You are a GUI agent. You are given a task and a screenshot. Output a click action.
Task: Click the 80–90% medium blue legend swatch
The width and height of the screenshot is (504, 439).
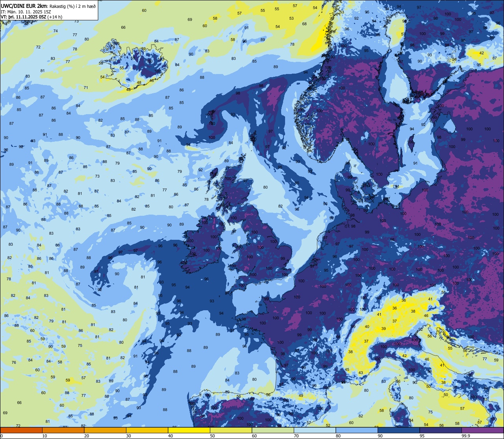[x=357, y=430]
